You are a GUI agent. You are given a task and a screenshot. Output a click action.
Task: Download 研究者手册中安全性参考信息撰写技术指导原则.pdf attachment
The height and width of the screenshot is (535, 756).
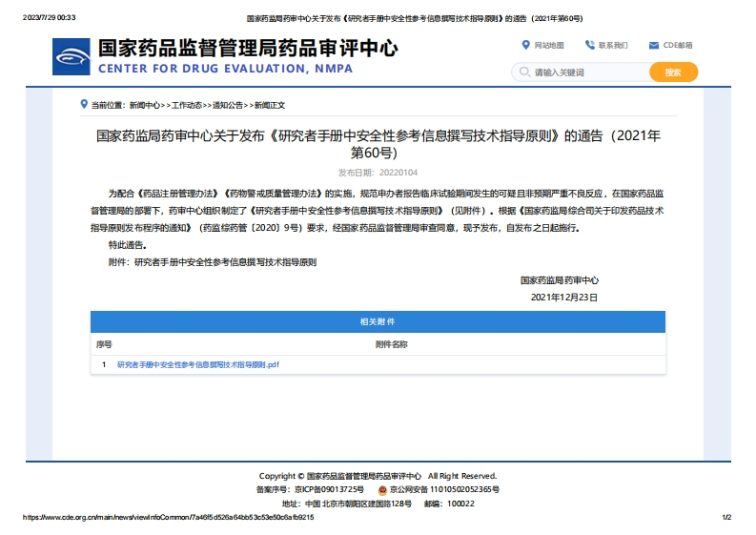coord(197,364)
